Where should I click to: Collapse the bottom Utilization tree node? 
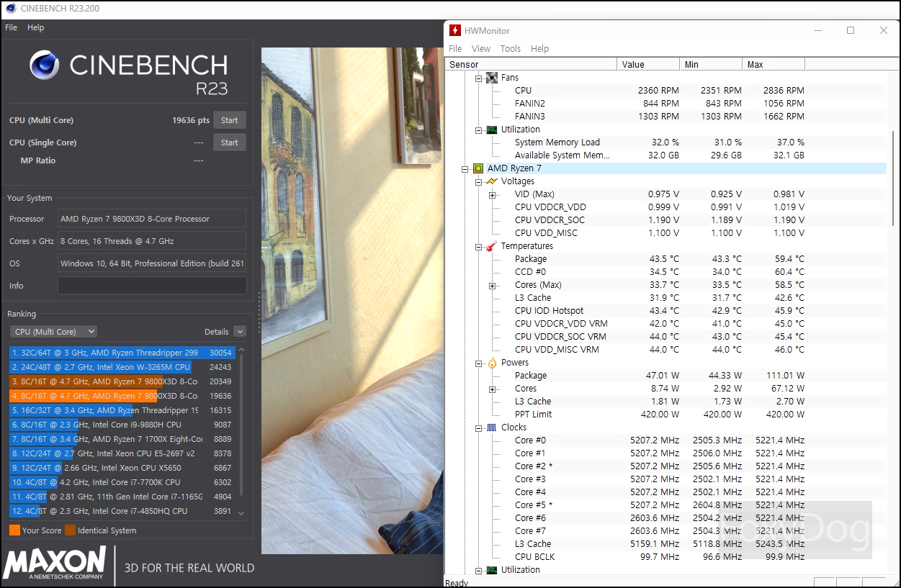[x=479, y=570]
